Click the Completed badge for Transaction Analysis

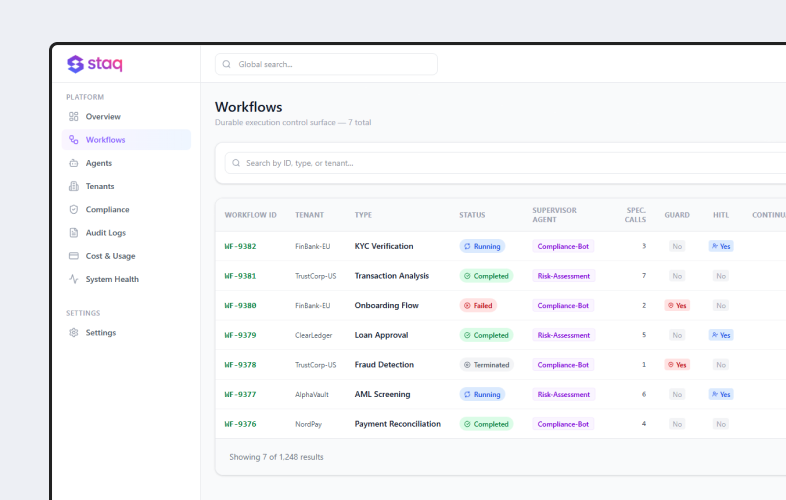(486, 276)
